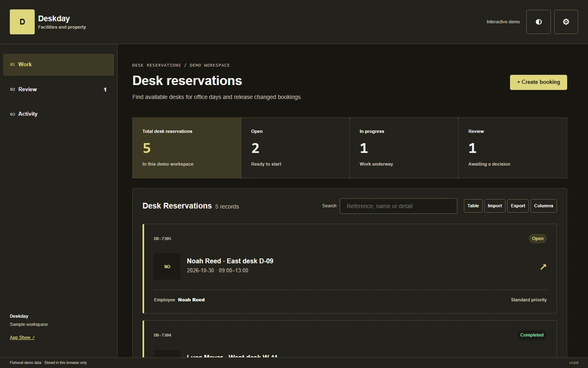
Task: Click the Employee "Noah Reed" value
Action: 191,300
